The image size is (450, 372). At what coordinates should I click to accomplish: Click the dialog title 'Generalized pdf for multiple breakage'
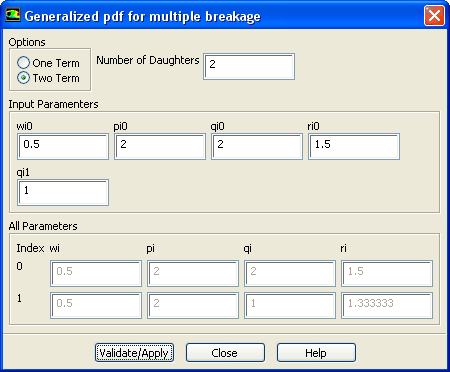[143, 16]
